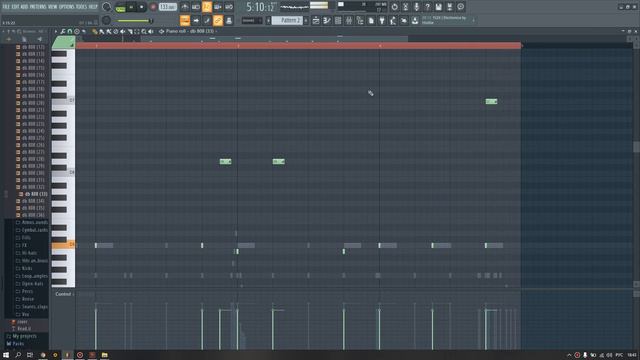Toggle the piano roll magnet snap icon
The image size is (640, 360).
[x=70, y=31]
